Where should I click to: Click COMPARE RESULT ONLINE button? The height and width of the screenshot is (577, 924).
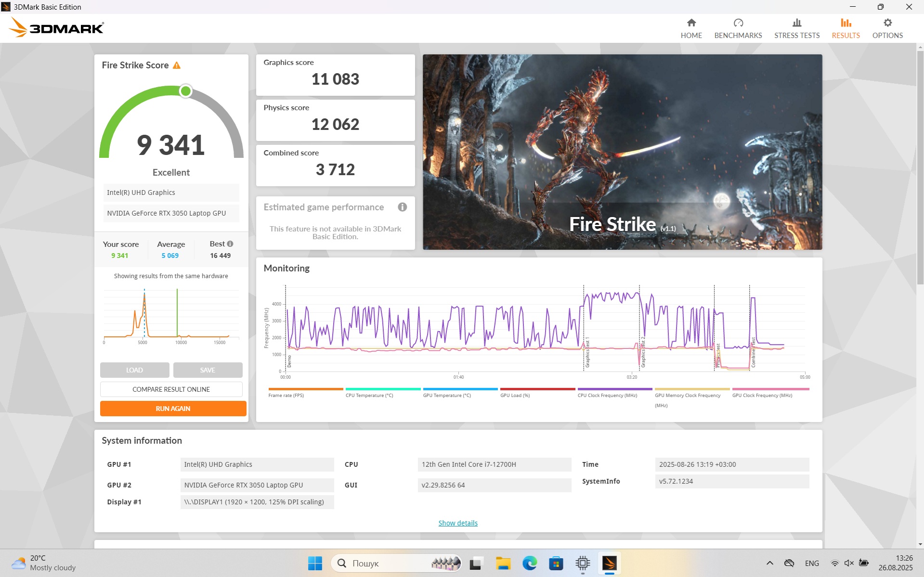pos(171,389)
